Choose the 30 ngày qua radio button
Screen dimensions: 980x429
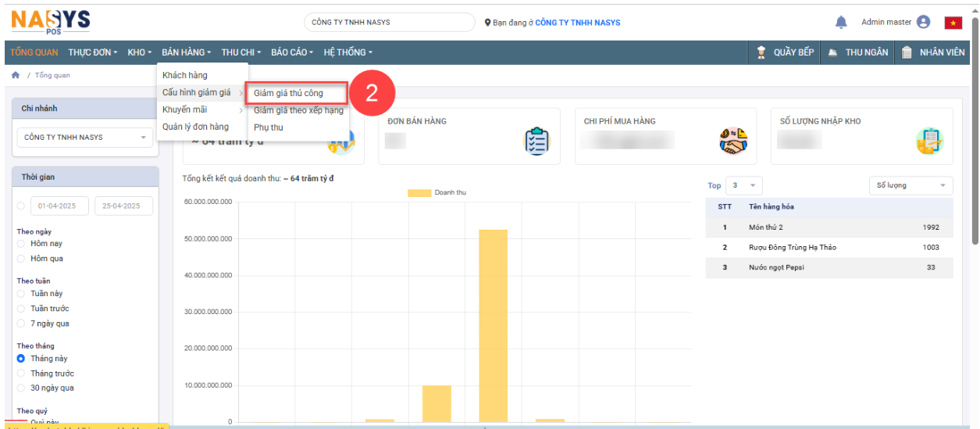[x=21, y=388]
